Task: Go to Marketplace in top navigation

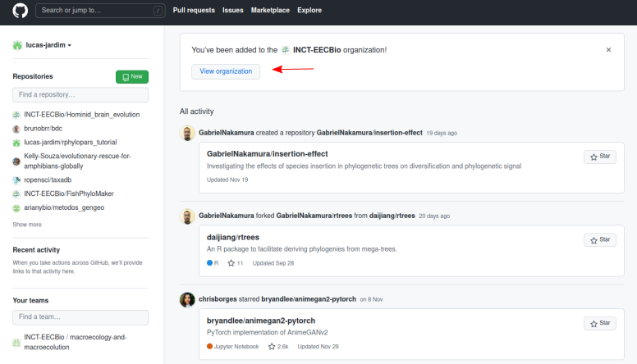Action: click(268, 11)
